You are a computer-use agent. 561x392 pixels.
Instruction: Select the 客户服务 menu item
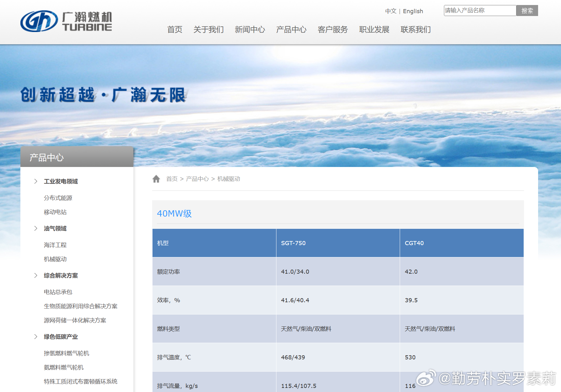point(333,30)
